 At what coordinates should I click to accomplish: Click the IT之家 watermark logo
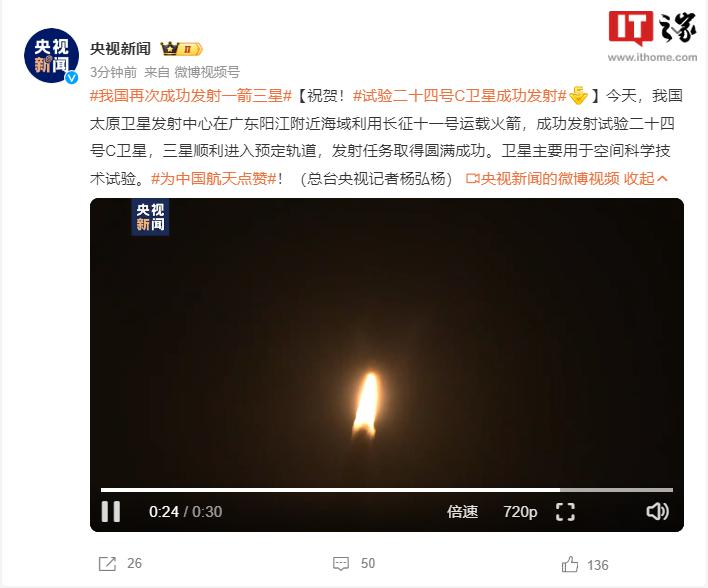[x=652, y=36]
